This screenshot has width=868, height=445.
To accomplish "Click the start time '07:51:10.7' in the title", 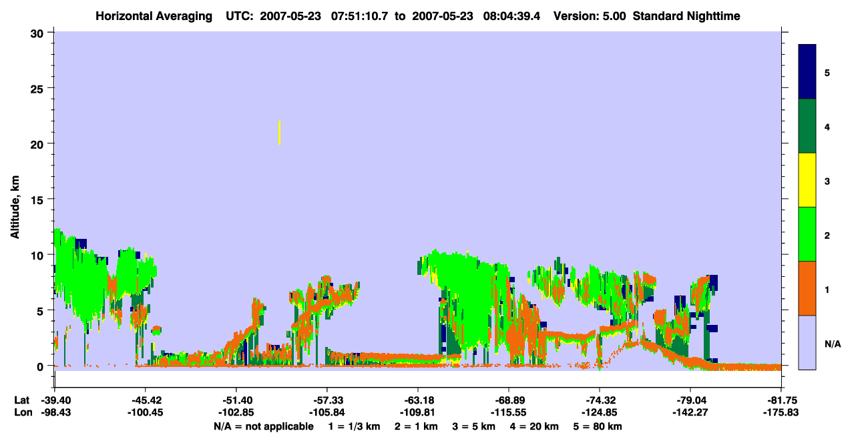I will (x=360, y=16).
